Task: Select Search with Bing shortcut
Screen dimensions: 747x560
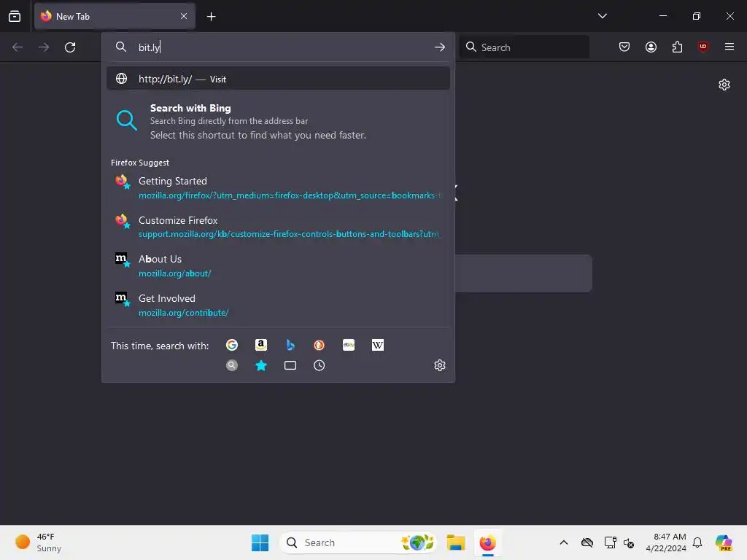Action: pyautogui.click(x=278, y=122)
